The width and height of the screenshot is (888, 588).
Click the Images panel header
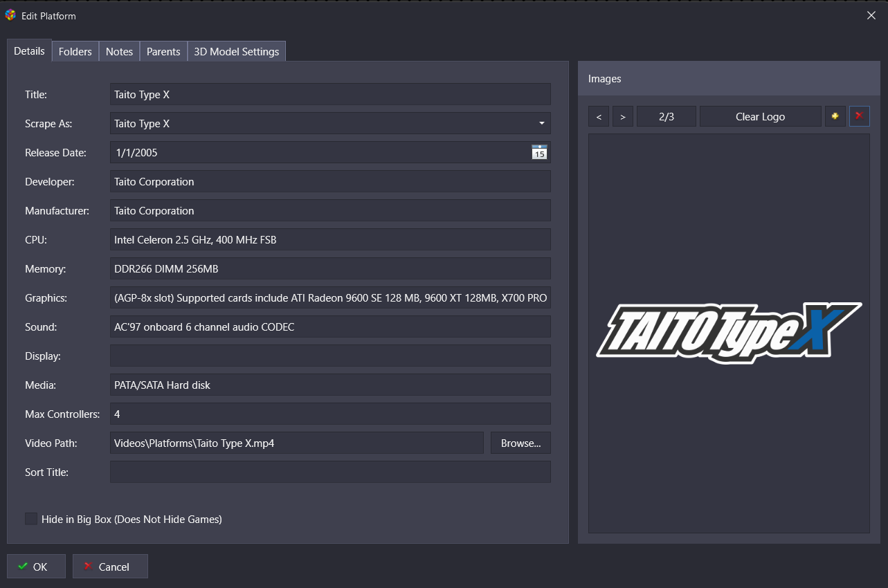click(x=729, y=78)
